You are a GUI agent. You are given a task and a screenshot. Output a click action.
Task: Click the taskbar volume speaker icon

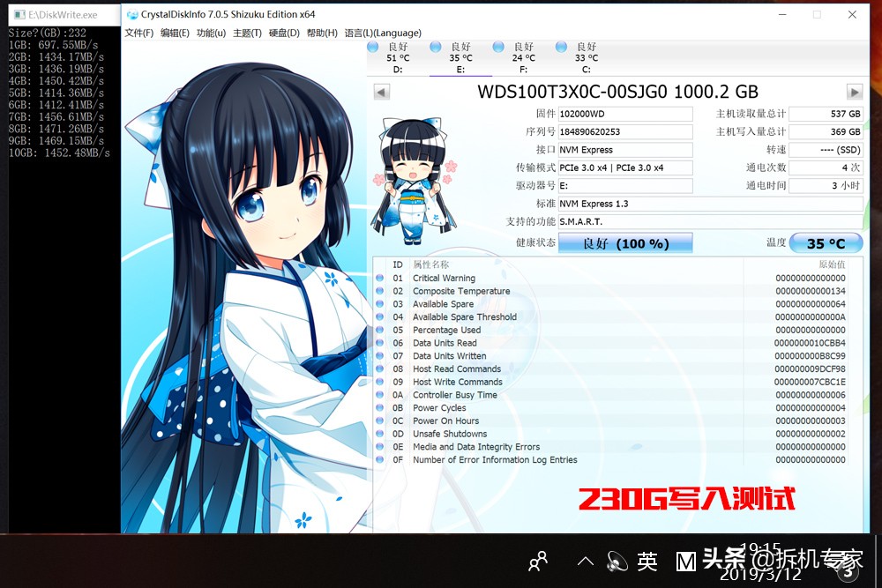pyautogui.click(x=617, y=560)
